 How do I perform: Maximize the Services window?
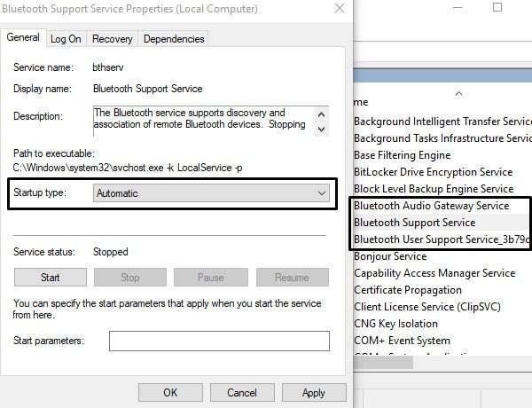pos(497,7)
